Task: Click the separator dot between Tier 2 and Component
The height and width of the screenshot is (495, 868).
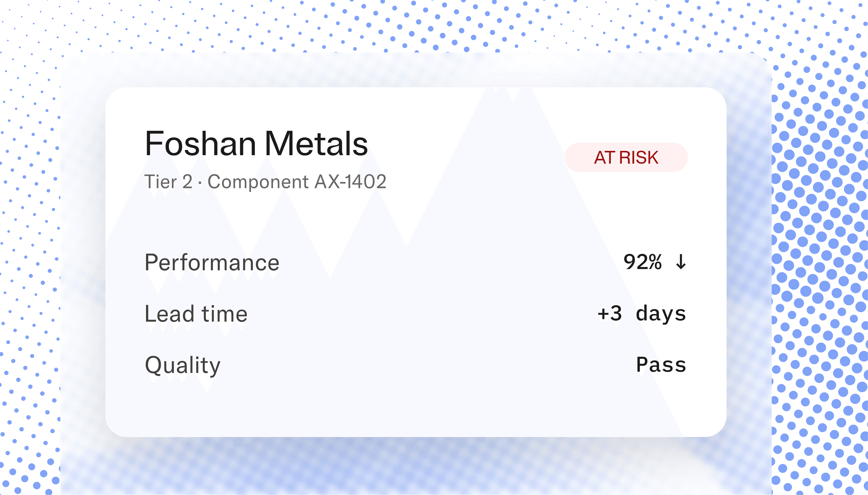Action: 200,183
